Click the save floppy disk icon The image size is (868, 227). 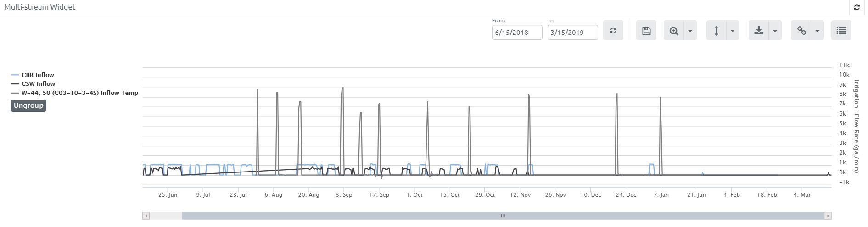click(646, 31)
